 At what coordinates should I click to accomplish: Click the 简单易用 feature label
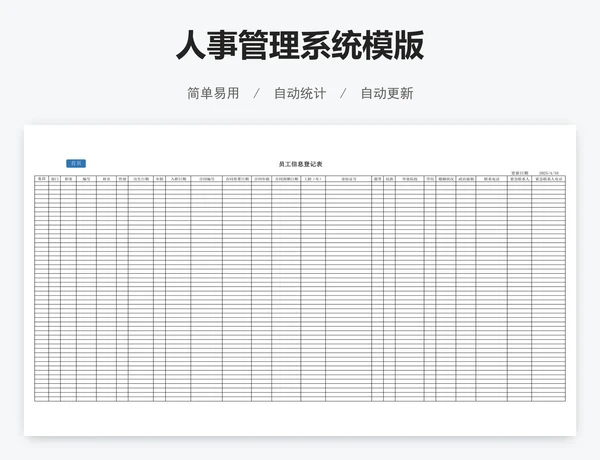tap(213, 93)
